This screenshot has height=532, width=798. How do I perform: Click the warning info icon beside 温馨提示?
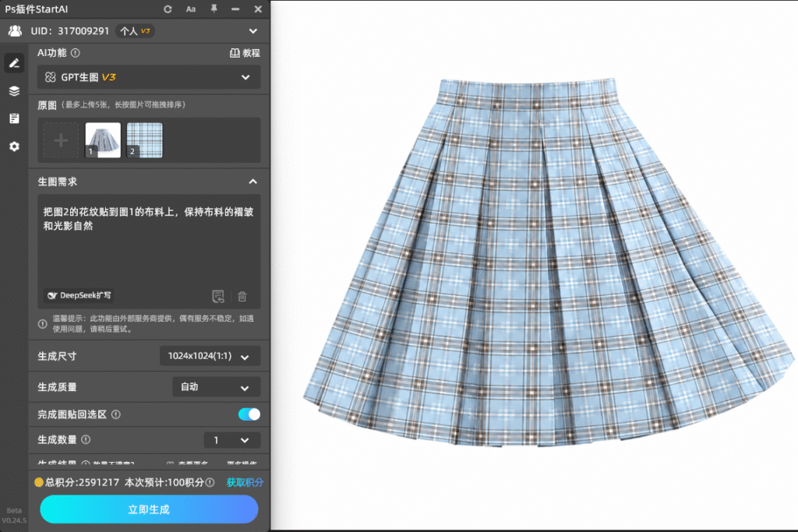(x=43, y=323)
